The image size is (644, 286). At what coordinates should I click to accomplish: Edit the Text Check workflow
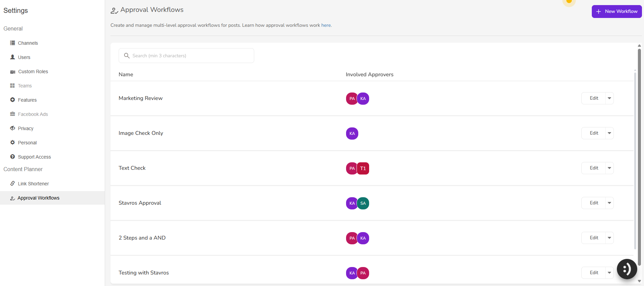click(594, 168)
